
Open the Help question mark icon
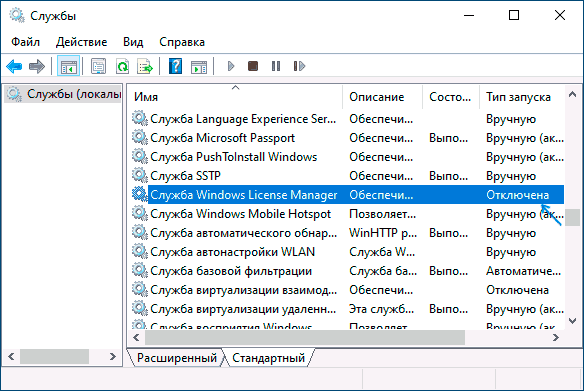[175, 67]
